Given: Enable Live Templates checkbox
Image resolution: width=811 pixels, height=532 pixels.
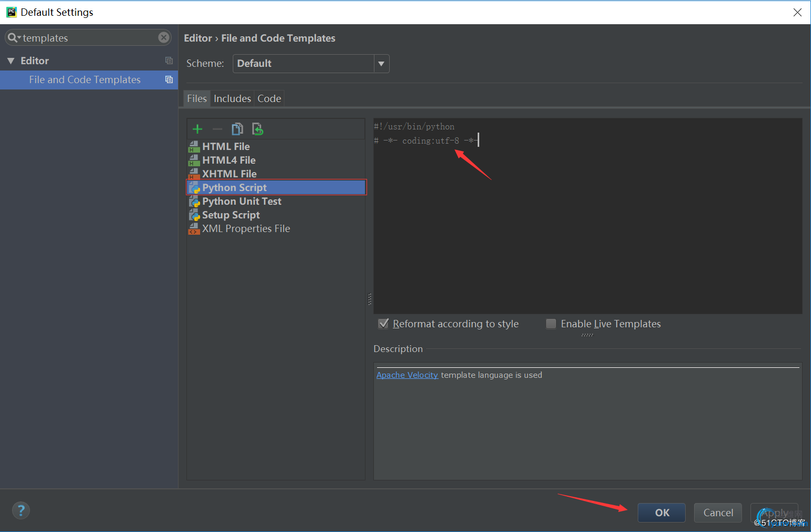Looking at the screenshot, I should tap(551, 324).
